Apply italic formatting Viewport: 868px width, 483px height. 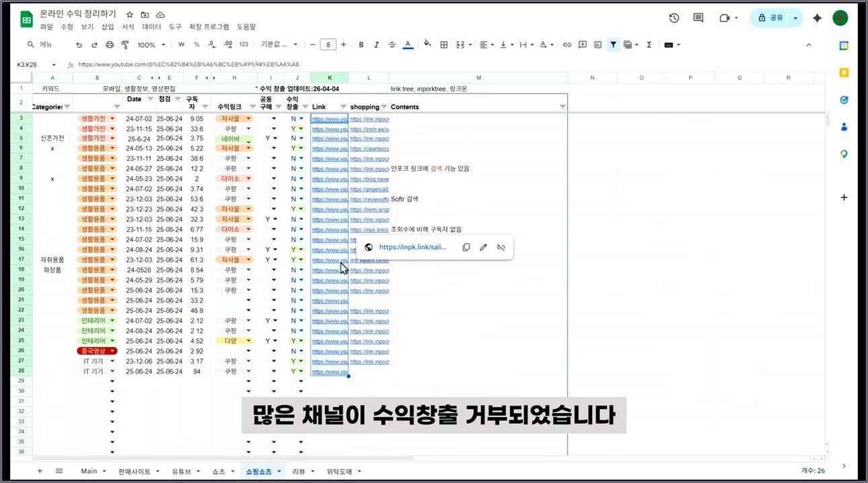point(377,45)
